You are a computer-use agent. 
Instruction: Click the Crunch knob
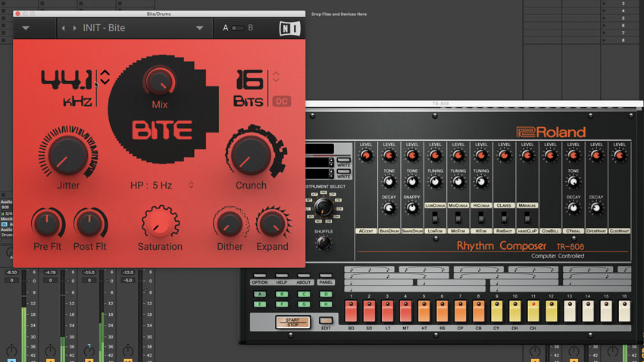pyautogui.click(x=251, y=155)
